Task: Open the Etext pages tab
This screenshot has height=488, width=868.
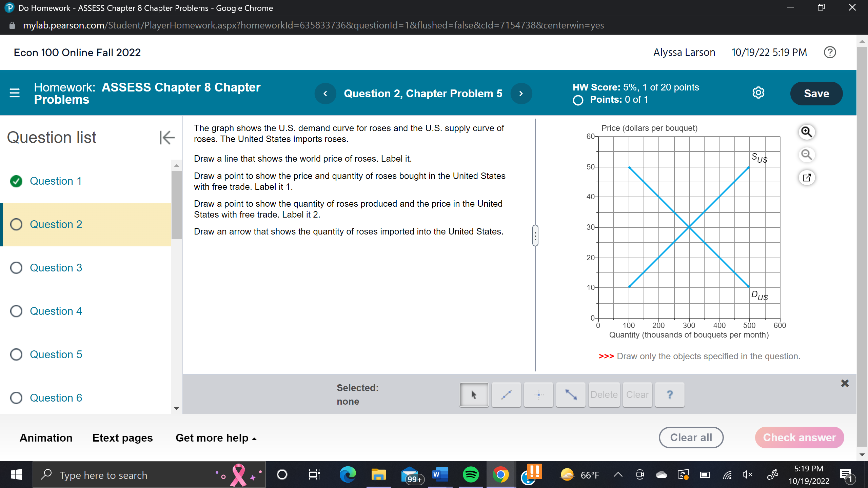Action: tap(122, 438)
